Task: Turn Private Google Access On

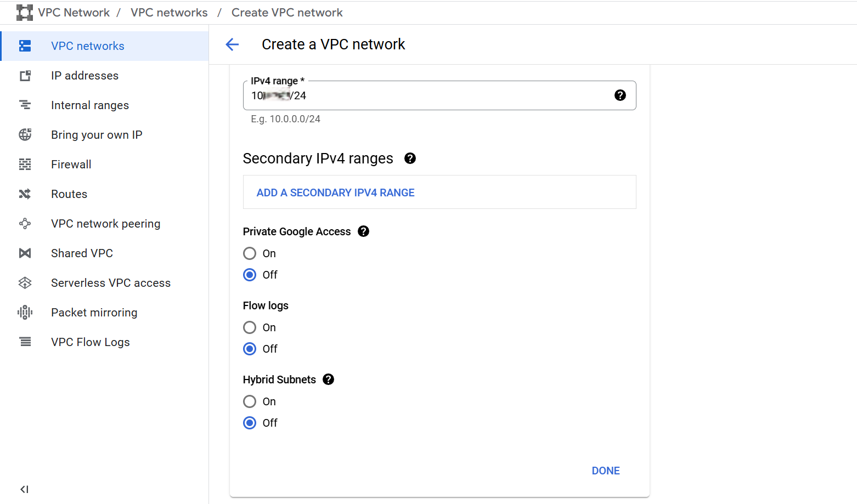Action: click(x=250, y=253)
